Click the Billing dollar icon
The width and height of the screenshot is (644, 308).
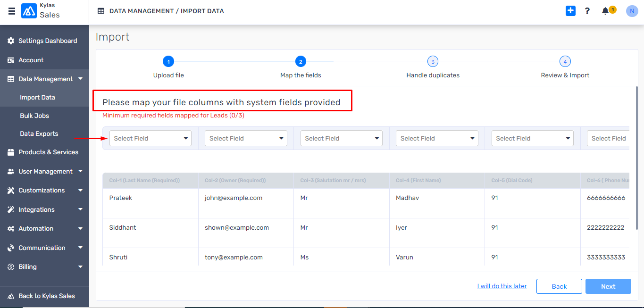(11, 267)
